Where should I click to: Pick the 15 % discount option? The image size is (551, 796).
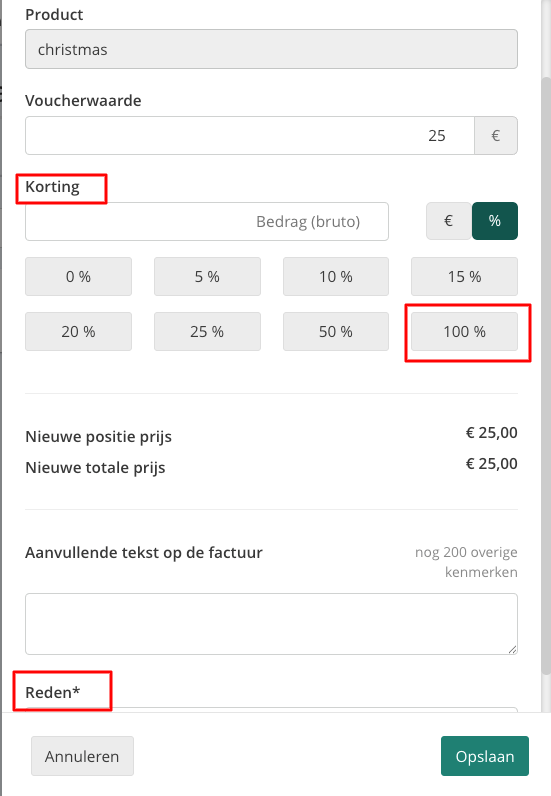pos(464,277)
